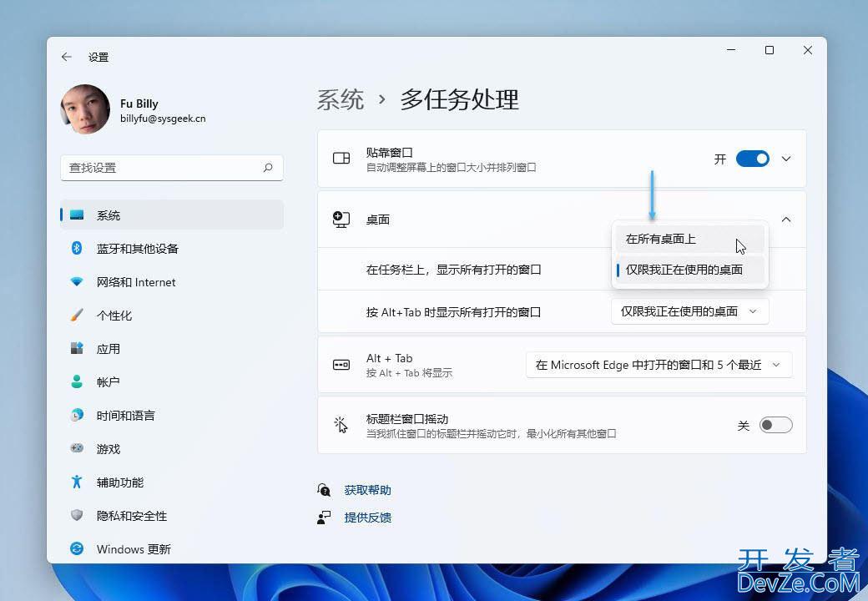The image size is (868, 601).
Task: Open the gamepad icon for 游戏
Action: click(77, 447)
